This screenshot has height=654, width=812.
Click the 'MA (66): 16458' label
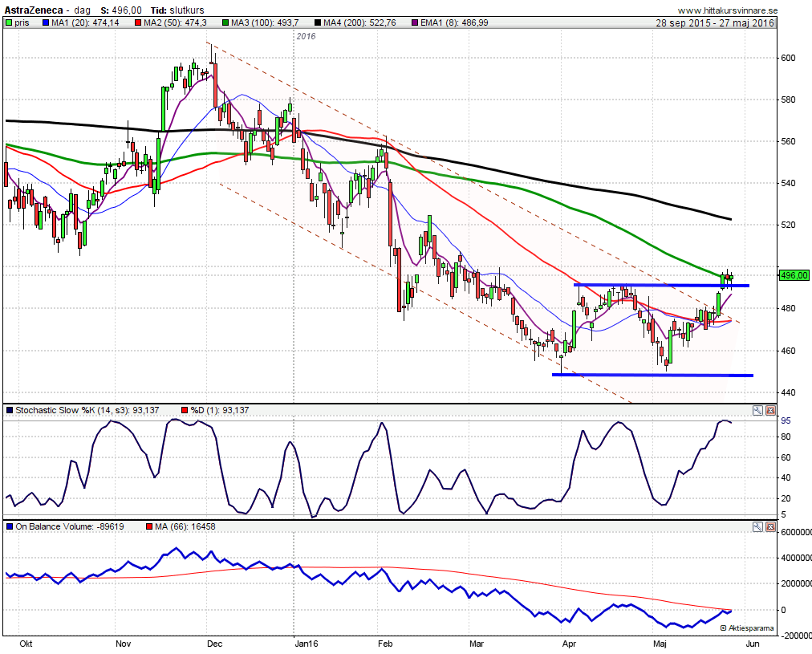click(x=185, y=526)
